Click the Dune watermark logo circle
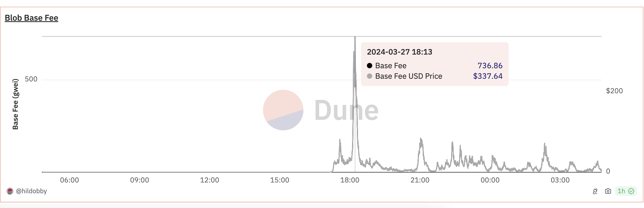This screenshot has width=644, height=208. (x=283, y=110)
